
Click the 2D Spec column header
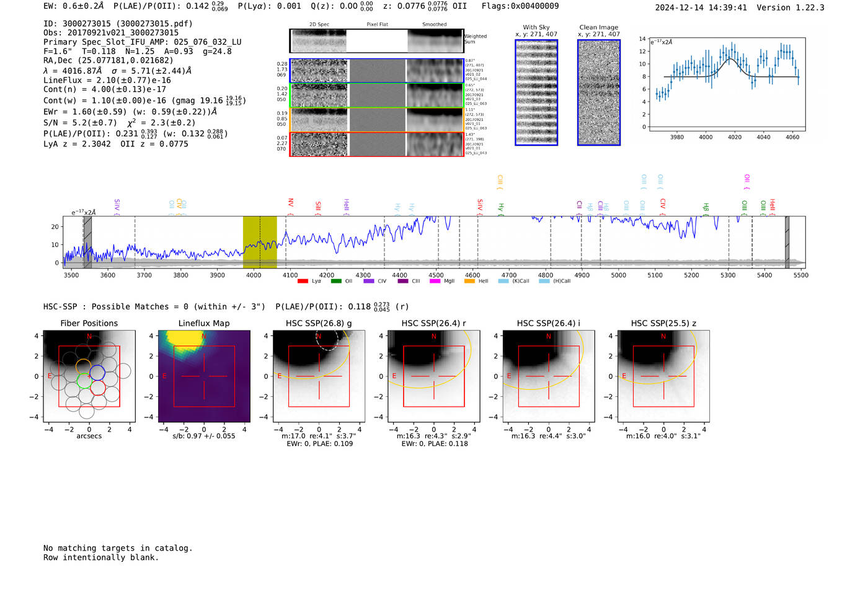coord(319,25)
